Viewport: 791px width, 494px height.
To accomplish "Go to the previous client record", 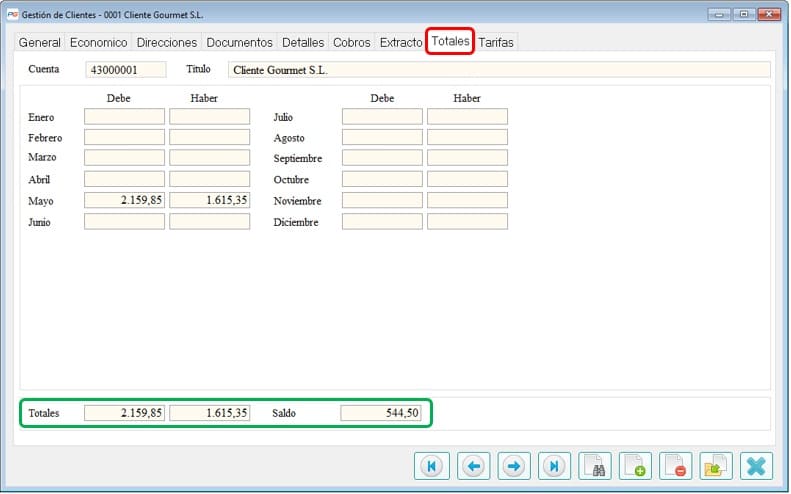I will coord(473,466).
